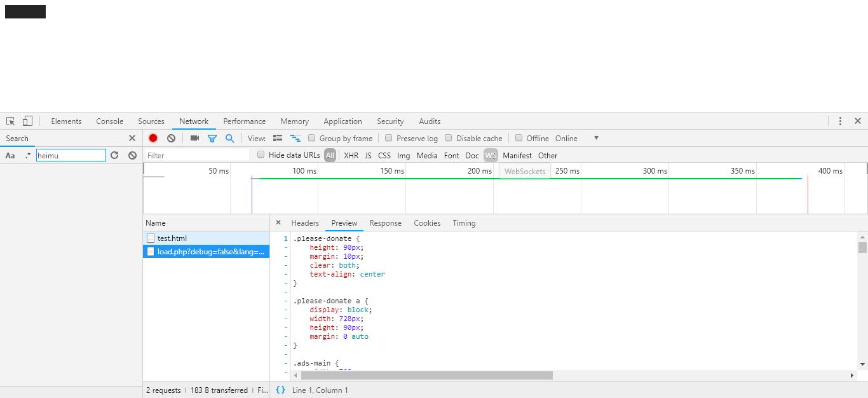Enable Group by frame checkbox
The width and height of the screenshot is (868, 398).
coord(312,138)
